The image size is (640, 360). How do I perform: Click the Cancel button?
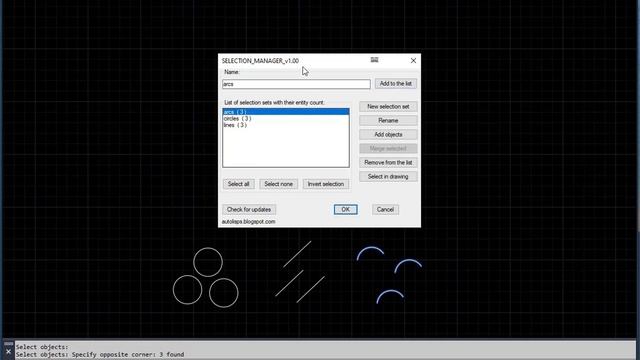pyautogui.click(x=385, y=209)
